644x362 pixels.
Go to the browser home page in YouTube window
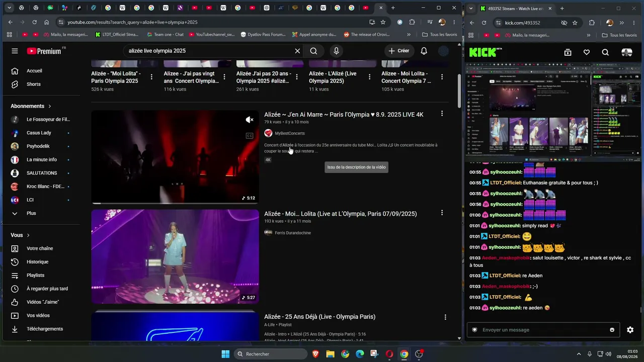tap(46, 22)
